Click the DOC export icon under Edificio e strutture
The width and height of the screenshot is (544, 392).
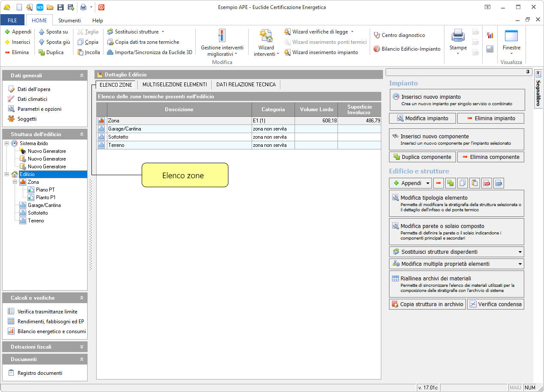click(x=498, y=183)
